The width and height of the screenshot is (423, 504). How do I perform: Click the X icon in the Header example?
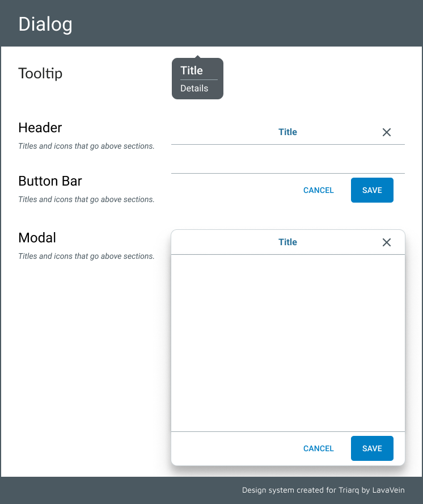coord(387,132)
